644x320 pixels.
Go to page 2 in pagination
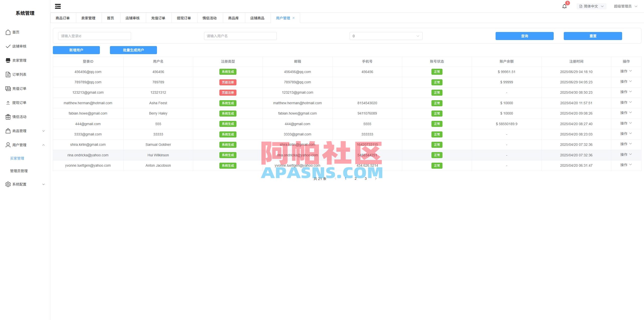tap(355, 178)
